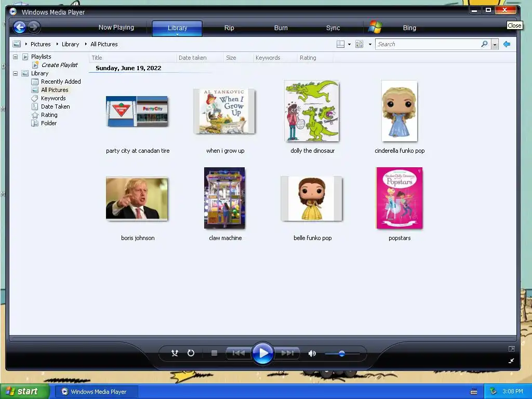Collapse the Library tree node
Viewport: 532px width, 399px height.
tap(15, 73)
